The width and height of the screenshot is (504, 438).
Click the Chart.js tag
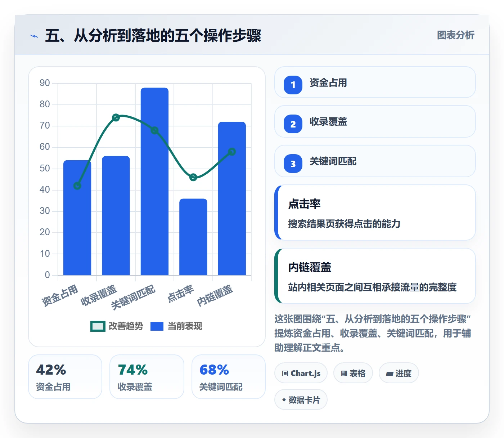click(301, 373)
